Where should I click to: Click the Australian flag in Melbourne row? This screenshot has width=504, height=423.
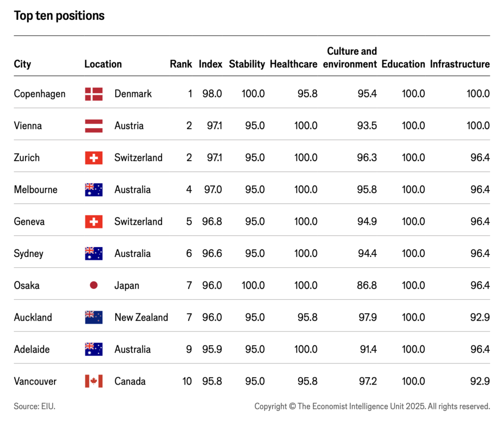point(94,190)
